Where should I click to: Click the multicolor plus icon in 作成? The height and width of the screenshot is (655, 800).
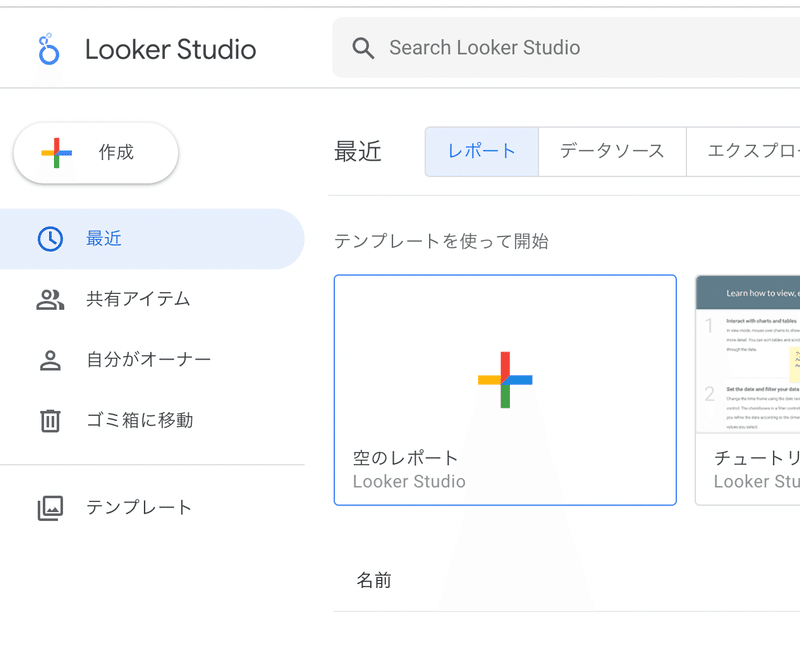(x=56, y=153)
